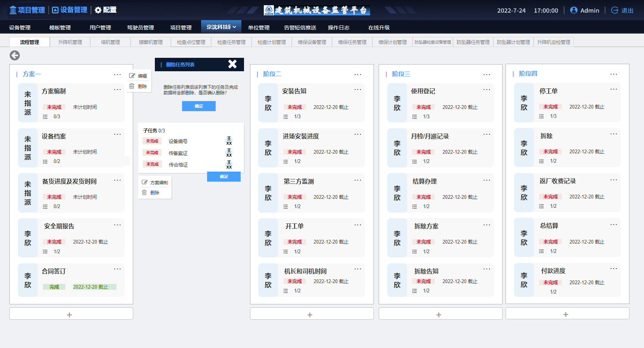
Task: Open the 设备管理 menu bar item
Action: [x=20, y=28]
